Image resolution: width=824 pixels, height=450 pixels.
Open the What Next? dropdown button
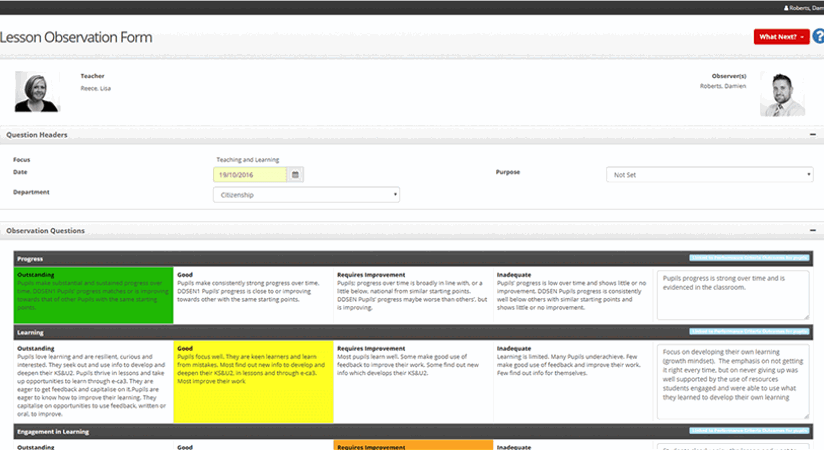[x=781, y=37]
